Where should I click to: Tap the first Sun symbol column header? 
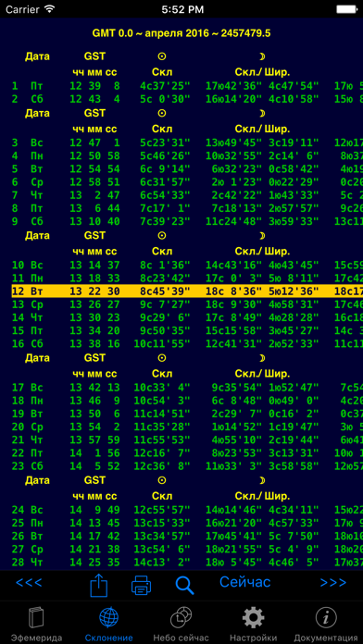tap(162, 56)
